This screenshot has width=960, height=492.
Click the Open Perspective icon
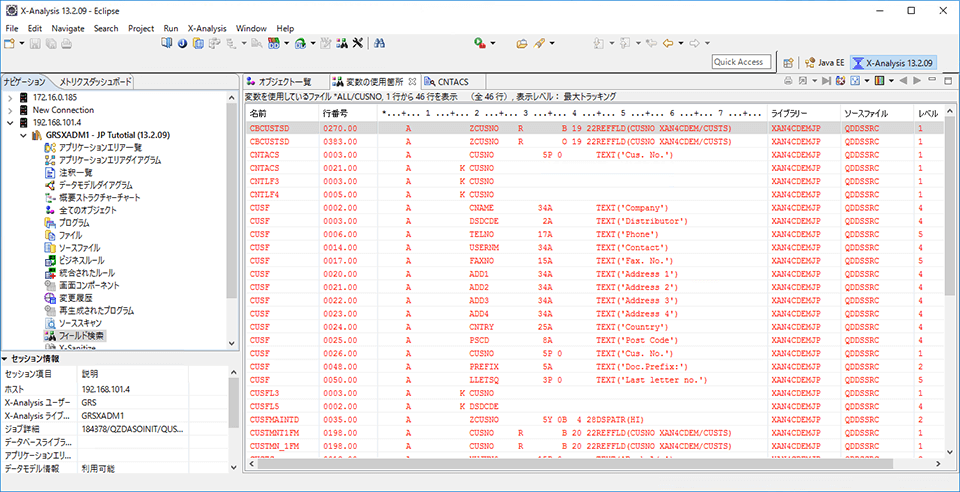789,62
